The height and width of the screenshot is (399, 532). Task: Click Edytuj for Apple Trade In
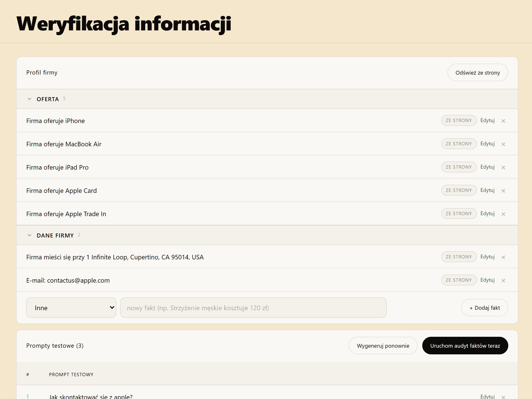point(487,214)
